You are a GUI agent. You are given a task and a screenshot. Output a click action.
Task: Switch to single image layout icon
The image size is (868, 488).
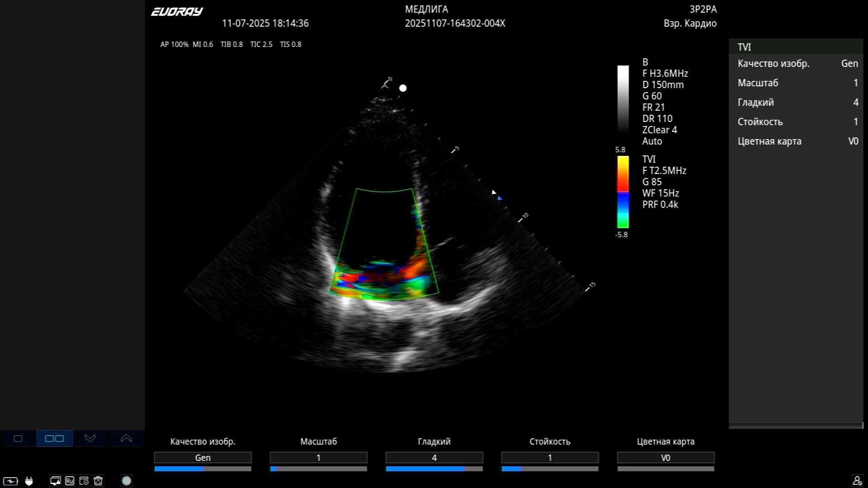(18, 438)
